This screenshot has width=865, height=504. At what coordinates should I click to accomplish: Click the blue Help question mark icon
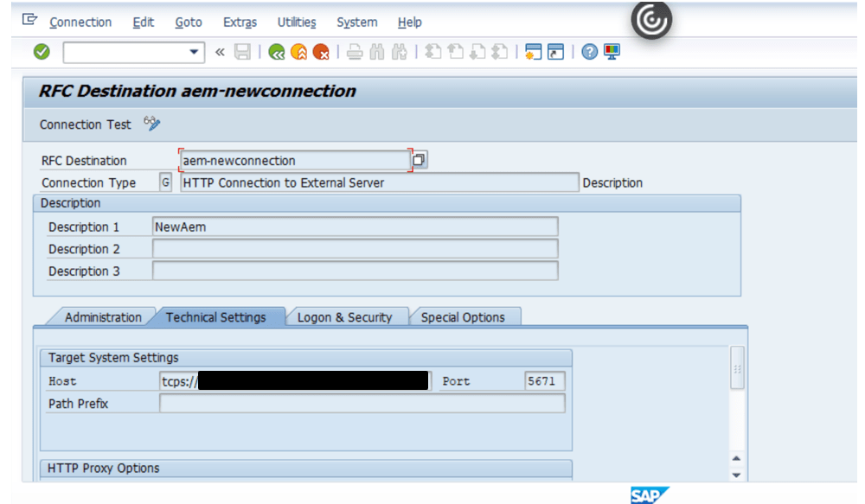589,52
